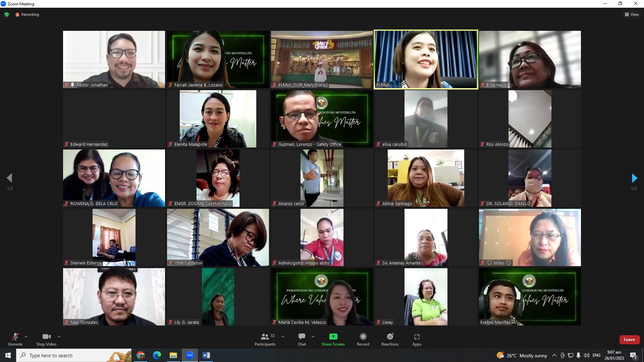Select the highlighted PLMun speaker tile
Image resolution: width=644 pixels, height=362 pixels.
point(426,59)
